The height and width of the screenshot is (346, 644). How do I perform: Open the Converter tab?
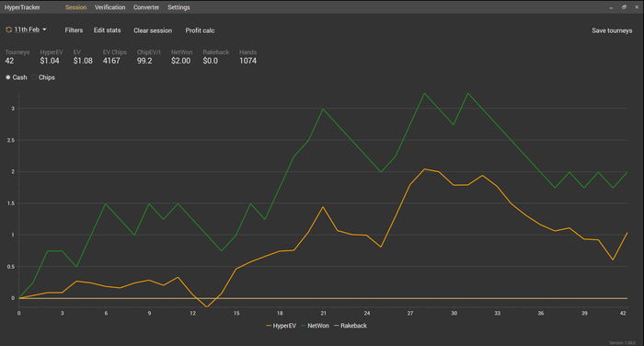coord(146,7)
